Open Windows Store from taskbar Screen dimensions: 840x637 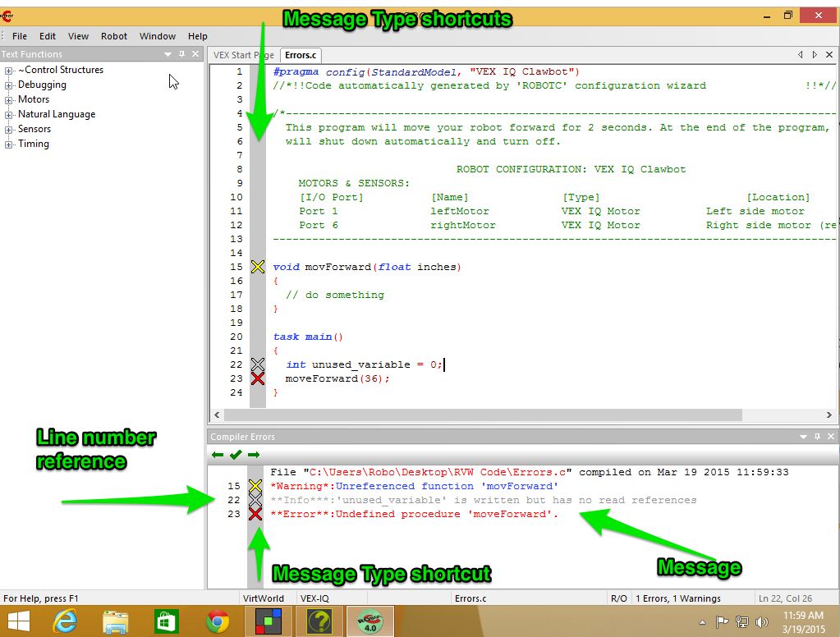166,621
